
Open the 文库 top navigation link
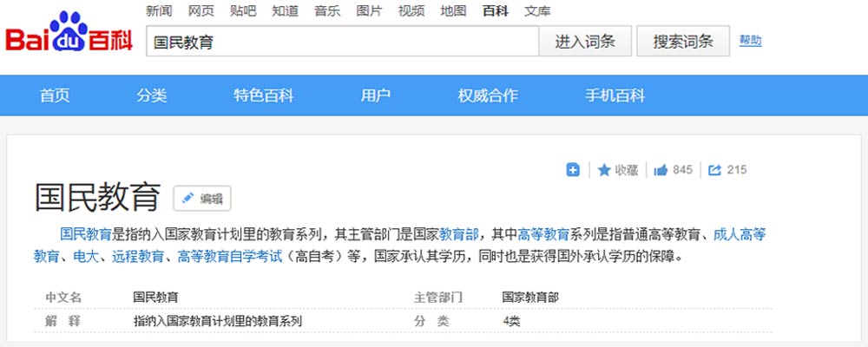coord(537,11)
